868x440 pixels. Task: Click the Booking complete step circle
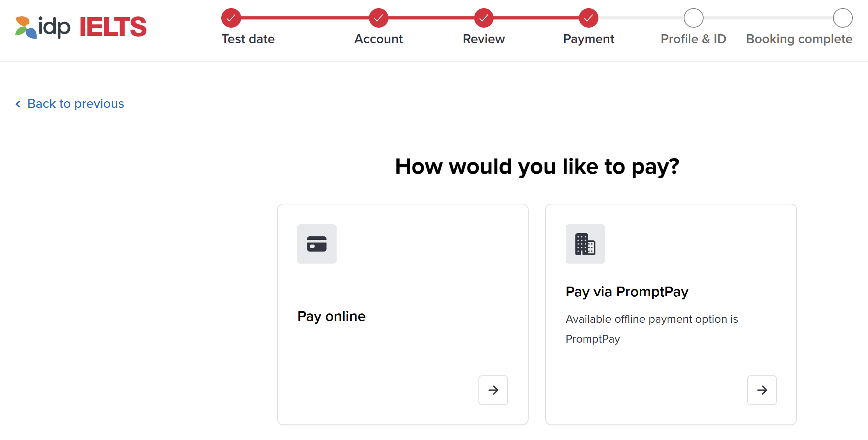pos(843,18)
